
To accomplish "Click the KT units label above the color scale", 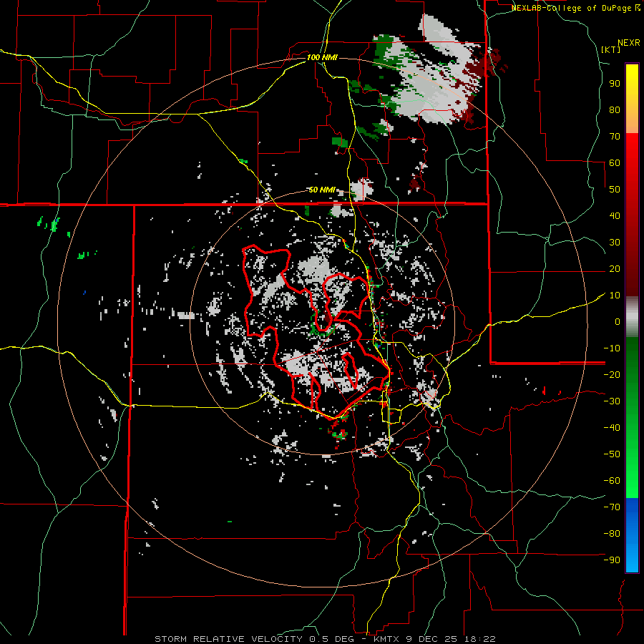I will (x=611, y=49).
